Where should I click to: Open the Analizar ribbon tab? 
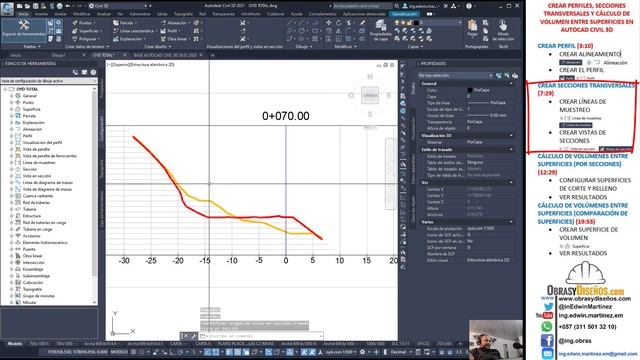(x=104, y=14)
